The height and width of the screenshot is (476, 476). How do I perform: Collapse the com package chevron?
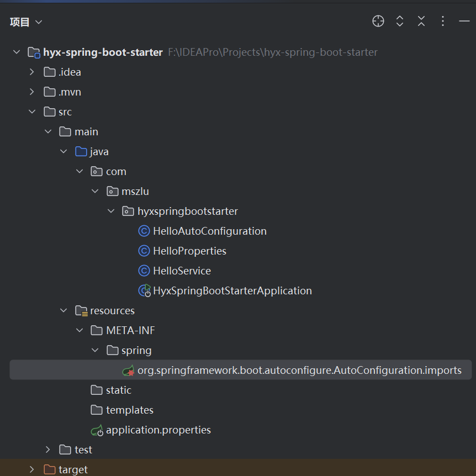80,171
